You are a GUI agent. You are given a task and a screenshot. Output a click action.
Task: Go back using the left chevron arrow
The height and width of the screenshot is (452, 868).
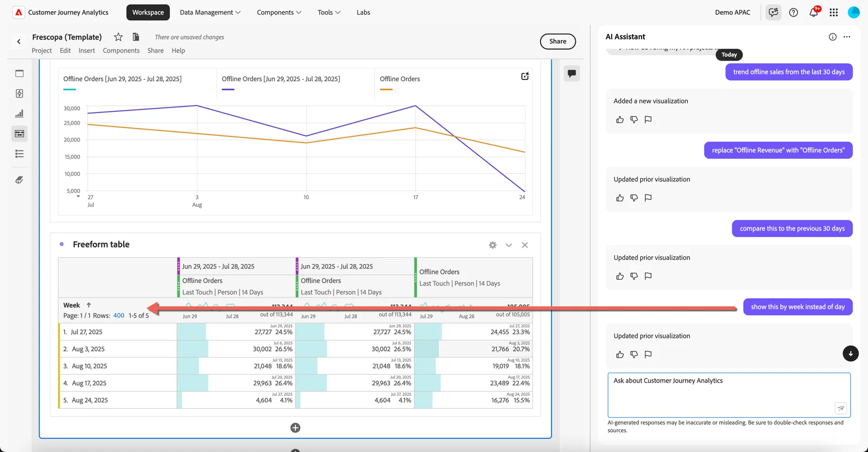[x=19, y=42]
